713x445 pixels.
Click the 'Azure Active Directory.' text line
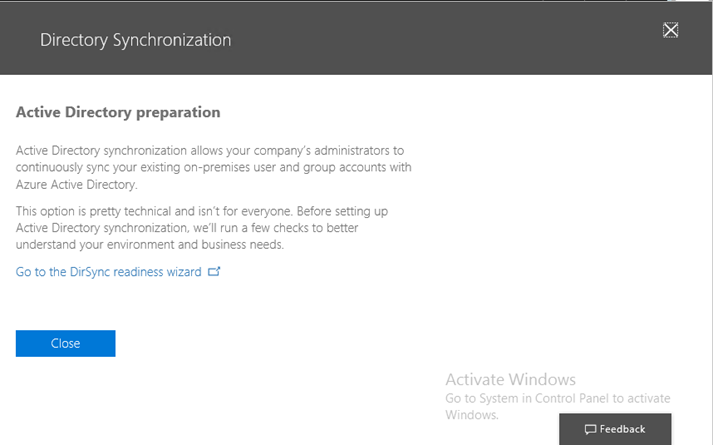point(76,185)
